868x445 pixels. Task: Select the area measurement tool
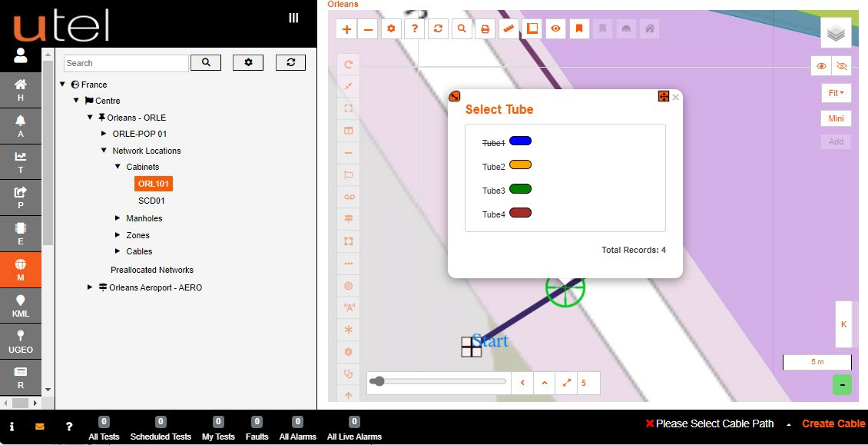coord(532,28)
